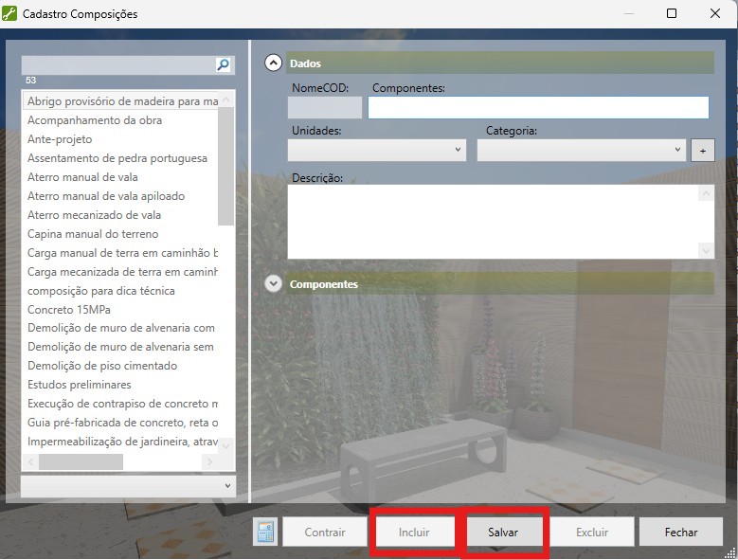Click the list scroll-up arrow
This screenshot has width=738, height=560.
(x=226, y=99)
